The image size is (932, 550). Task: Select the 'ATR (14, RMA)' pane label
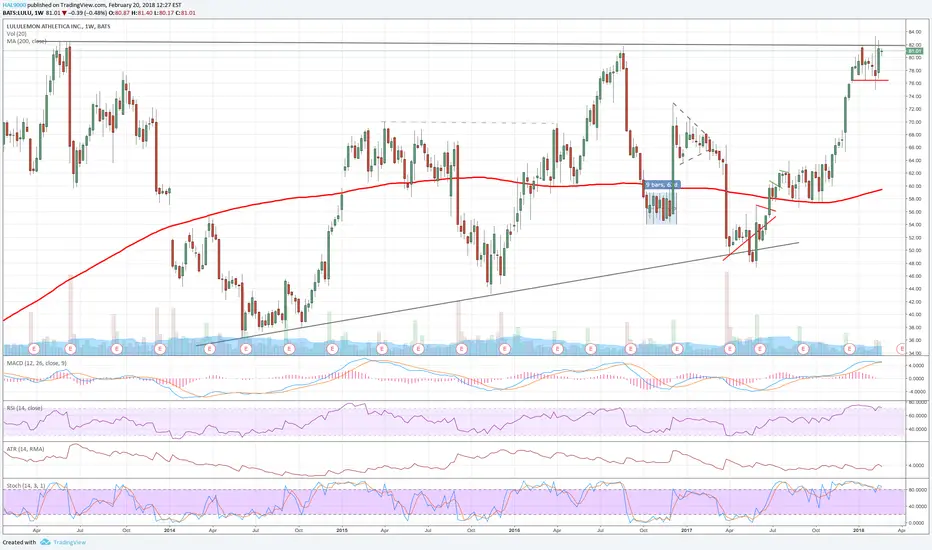25,449
